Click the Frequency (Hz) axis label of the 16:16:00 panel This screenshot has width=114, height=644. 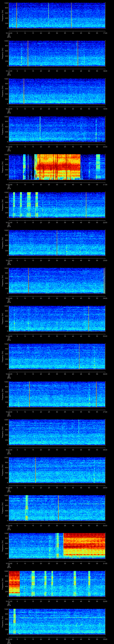(x=3, y=16)
